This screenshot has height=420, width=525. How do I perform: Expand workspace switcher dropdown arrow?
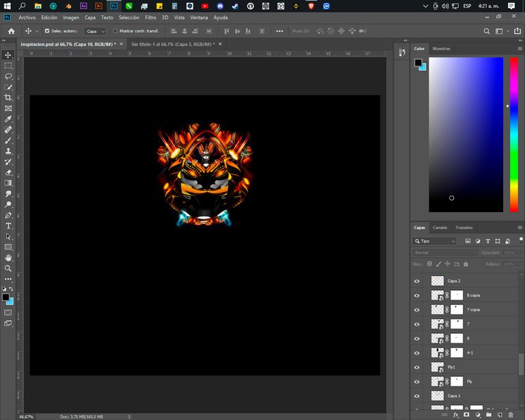(x=508, y=31)
